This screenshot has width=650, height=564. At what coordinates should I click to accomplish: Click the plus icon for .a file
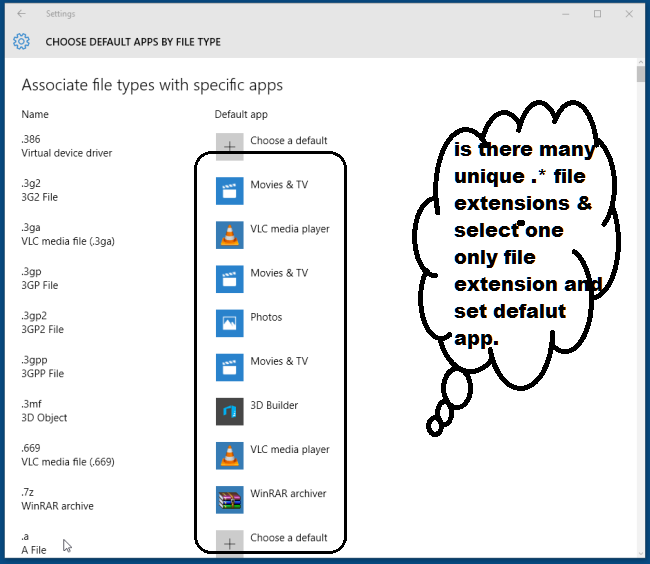pyautogui.click(x=230, y=543)
